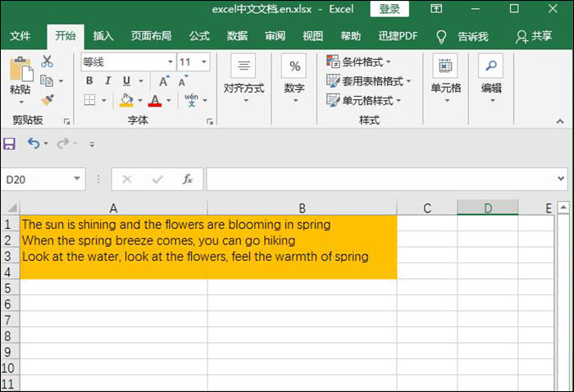Open the 条件格式 dropdown menu

[x=359, y=62]
